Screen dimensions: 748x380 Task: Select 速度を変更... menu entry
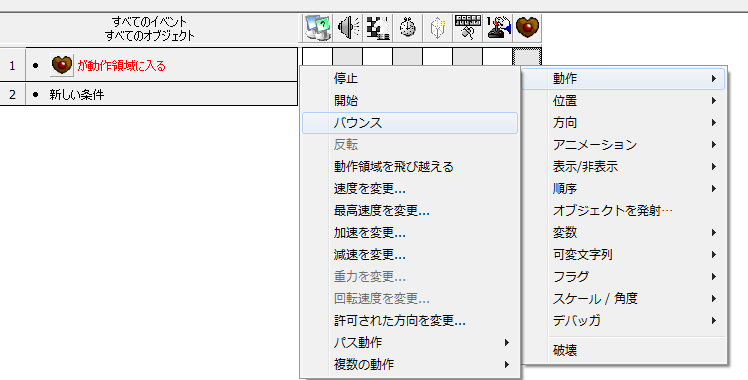(x=410, y=189)
